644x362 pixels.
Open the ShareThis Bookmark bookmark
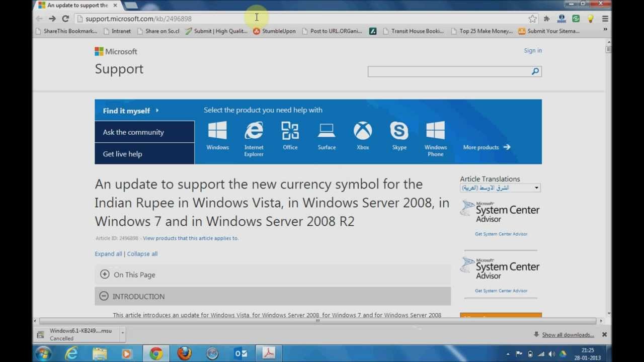(x=66, y=31)
